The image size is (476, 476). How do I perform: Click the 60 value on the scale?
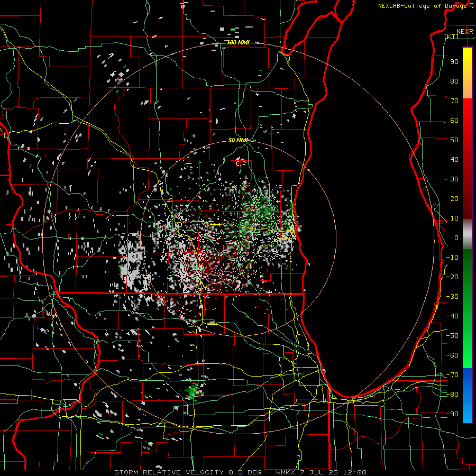(454, 121)
